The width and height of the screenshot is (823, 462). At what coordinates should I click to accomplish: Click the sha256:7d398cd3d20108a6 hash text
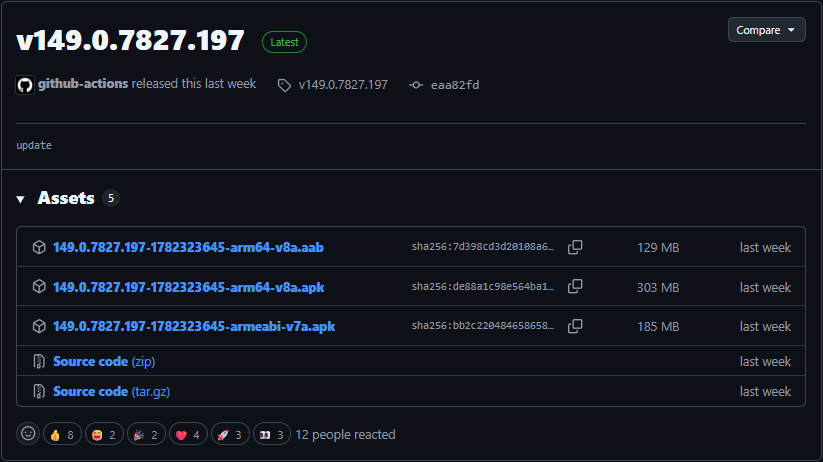click(482, 247)
